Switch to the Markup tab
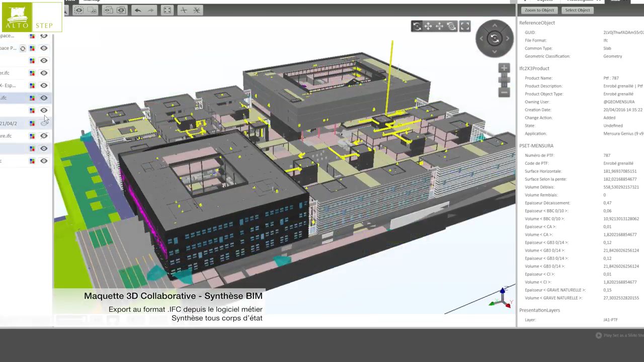Image resolution: width=644 pixels, height=362 pixels. coord(92,1)
